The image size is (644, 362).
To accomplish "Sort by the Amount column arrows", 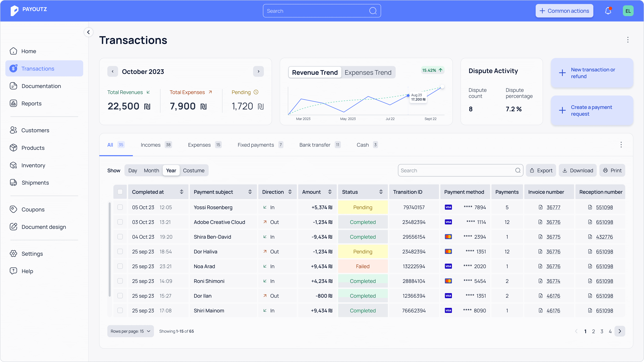I will [x=330, y=192].
